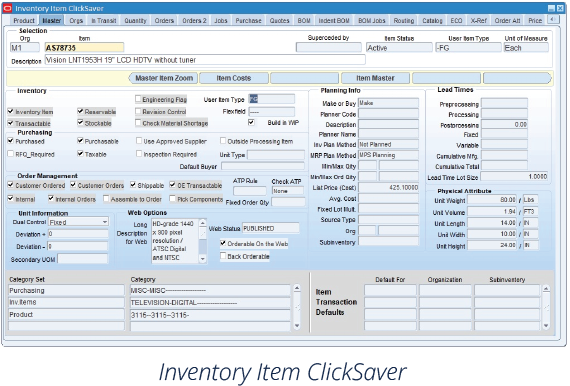Enable Use Approved Supplier checkbox
Screen dimensions: 570x386
139,141
